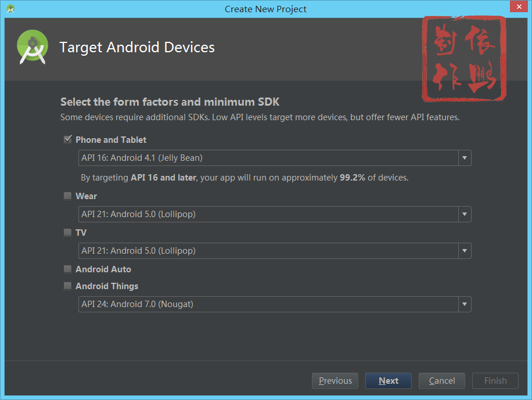
Task: Open the Phone and Tablet API 16 dropdown arrow
Action: point(465,158)
